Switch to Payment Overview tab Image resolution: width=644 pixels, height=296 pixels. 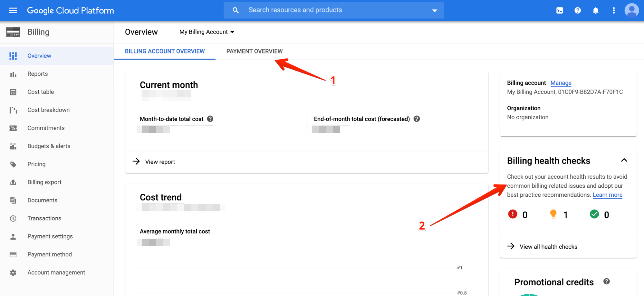[x=255, y=51]
